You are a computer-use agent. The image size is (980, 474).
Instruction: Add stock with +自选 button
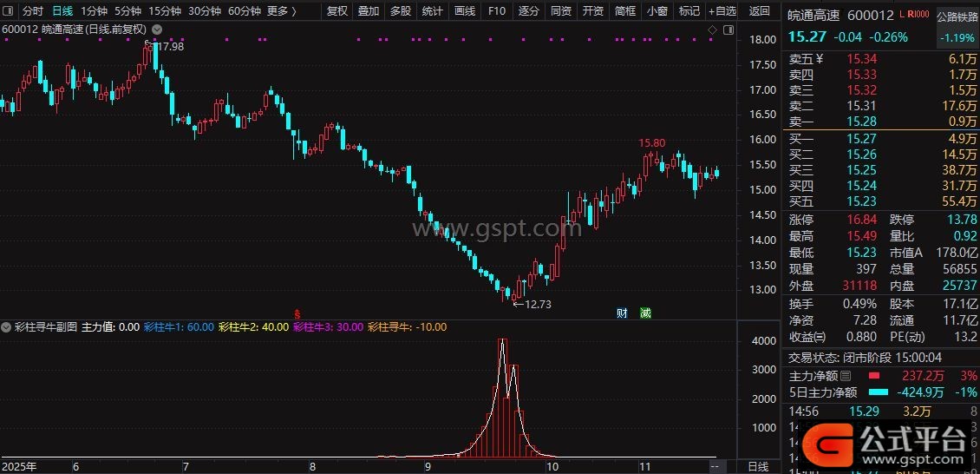pyautogui.click(x=722, y=11)
